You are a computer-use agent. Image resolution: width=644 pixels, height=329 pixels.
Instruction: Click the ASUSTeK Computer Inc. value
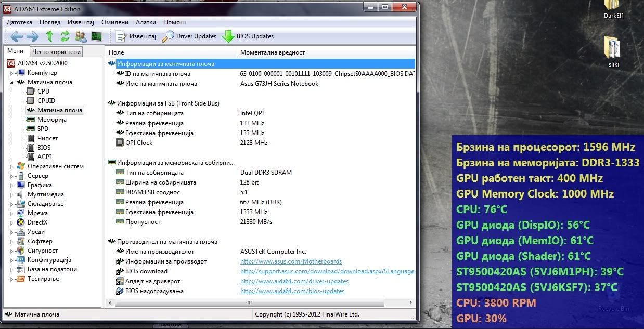pos(273,252)
